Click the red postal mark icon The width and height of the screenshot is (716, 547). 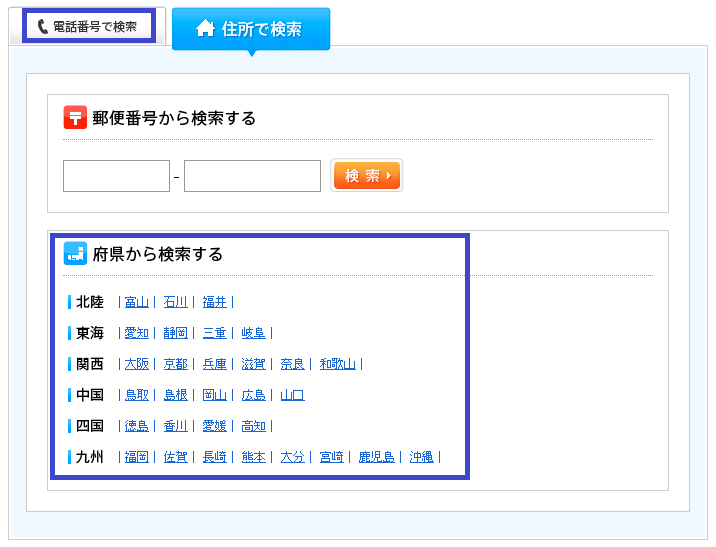pyautogui.click(x=75, y=117)
